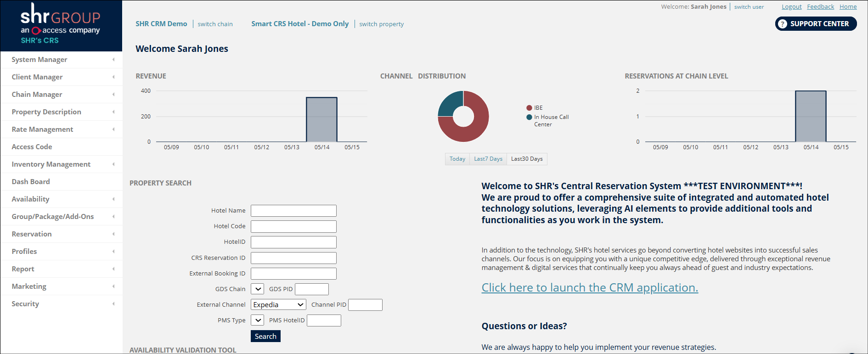
Task: Launch the CRM application link
Action: point(590,287)
